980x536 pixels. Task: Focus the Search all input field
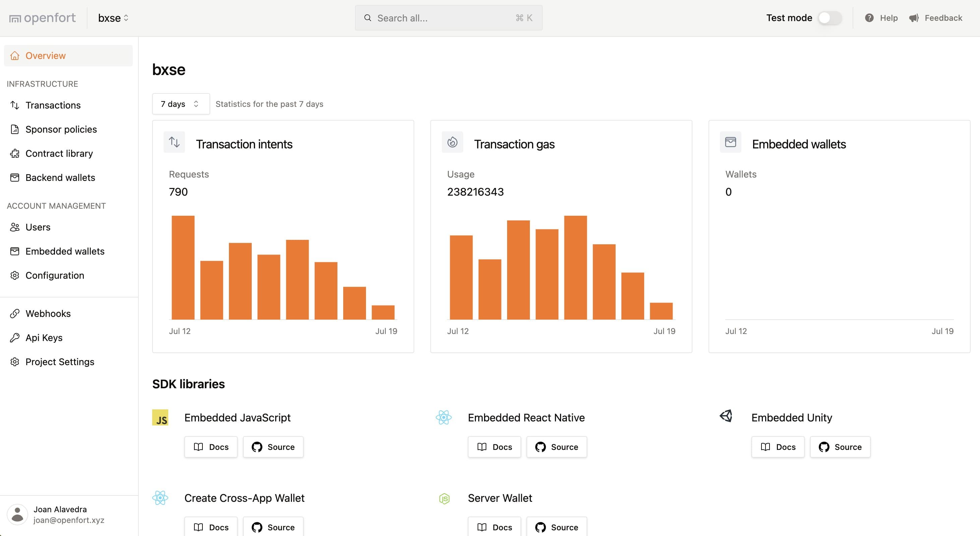pos(448,18)
